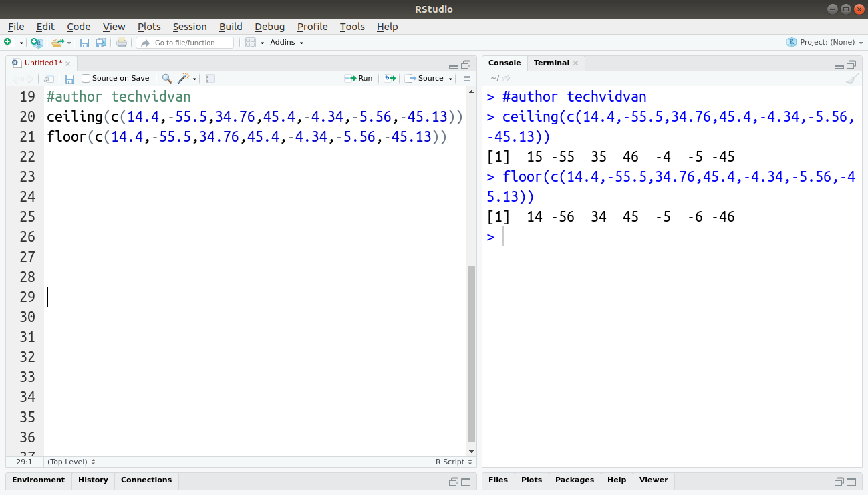Click the Print icon in the toolbar
The image size is (868, 495).
tap(122, 42)
